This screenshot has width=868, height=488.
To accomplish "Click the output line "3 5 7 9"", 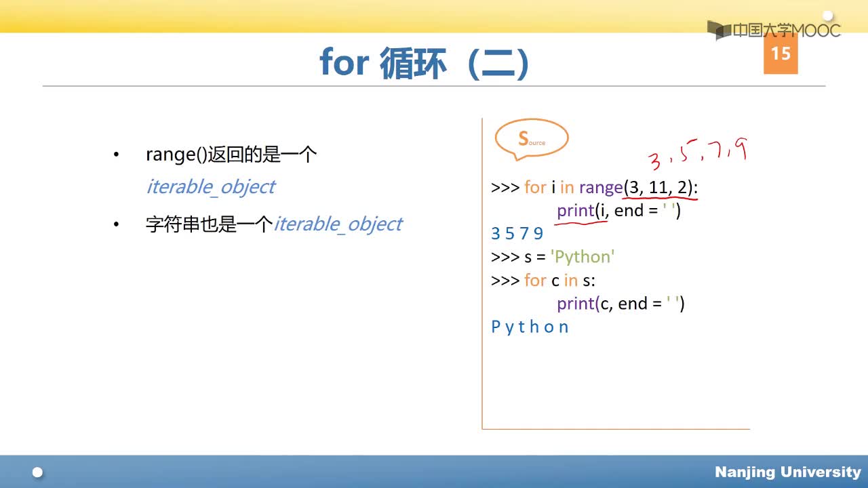I will point(517,234).
